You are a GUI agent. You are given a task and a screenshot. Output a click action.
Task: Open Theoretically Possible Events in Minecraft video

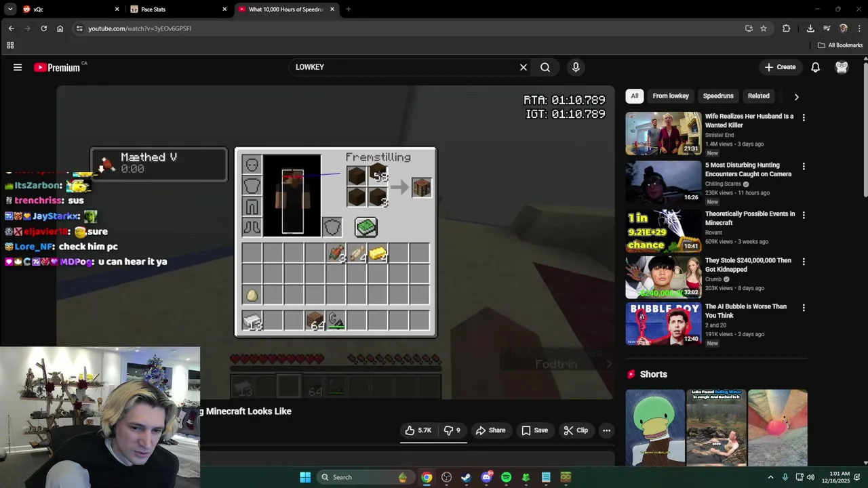coord(663,231)
